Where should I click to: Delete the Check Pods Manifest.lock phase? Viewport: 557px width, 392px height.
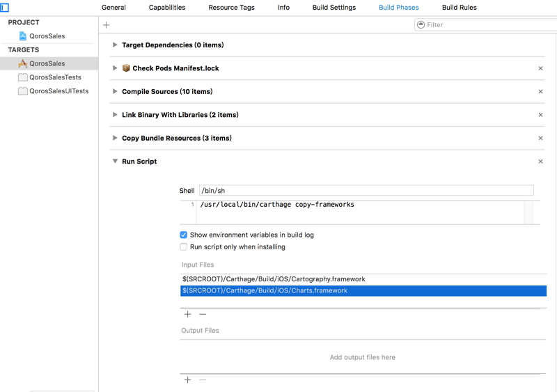pos(540,68)
